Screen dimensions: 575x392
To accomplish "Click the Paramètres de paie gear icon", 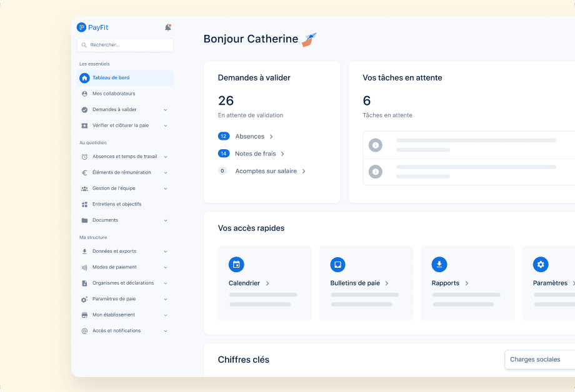I will pyautogui.click(x=84, y=300).
